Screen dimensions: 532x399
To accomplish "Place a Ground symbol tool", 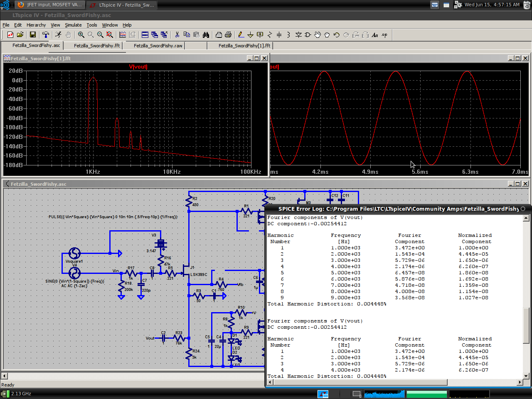I will (250, 35).
